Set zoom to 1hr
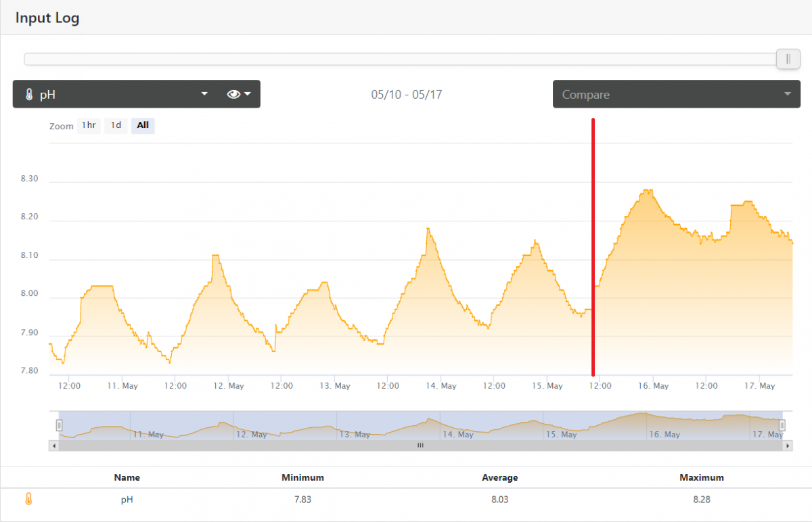812x522 pixels. point(89,125)
